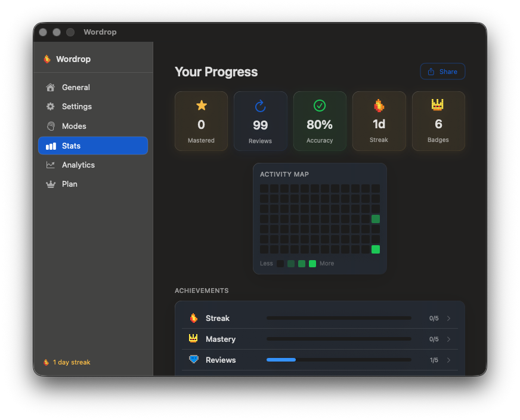Screen dimensions: 520x420
Task: Click the 1 day streak status text
Action: [72, 362]
